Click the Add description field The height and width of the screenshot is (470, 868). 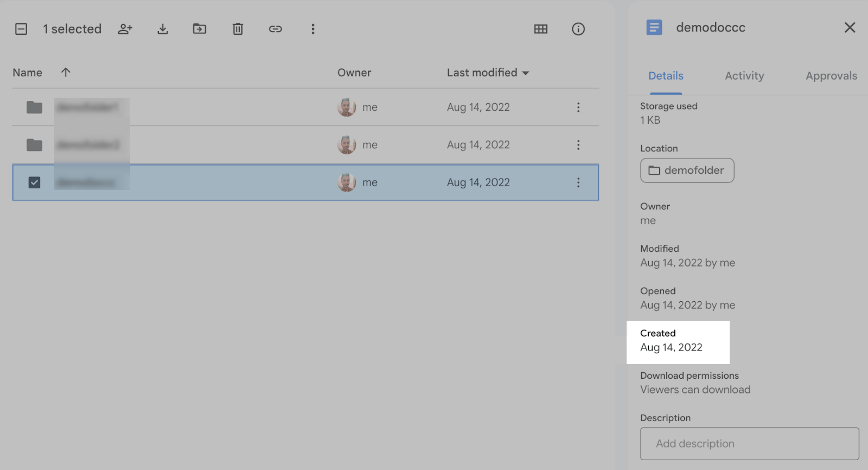coord(749,443)
